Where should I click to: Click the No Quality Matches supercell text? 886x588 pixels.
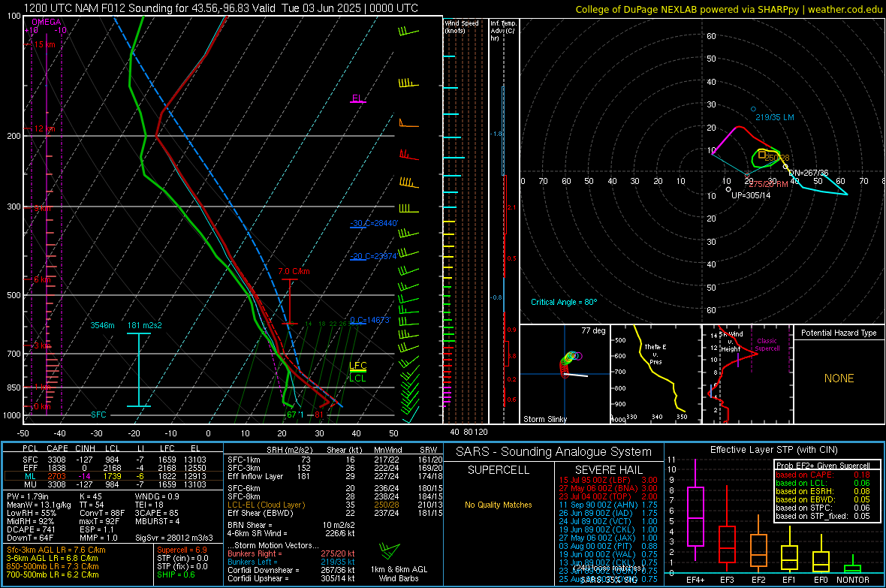499,505
